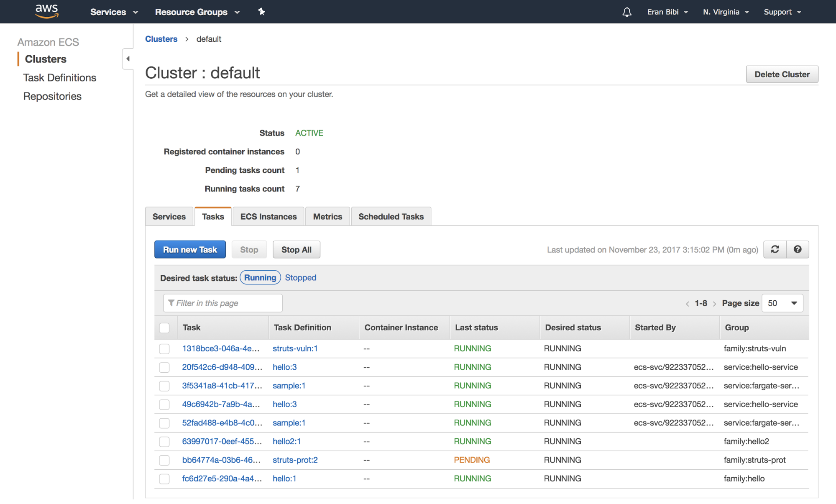Click the family:struts-vuln group cell
The width and height of the screenshot is (836, 504).
[x=755, y=348]
